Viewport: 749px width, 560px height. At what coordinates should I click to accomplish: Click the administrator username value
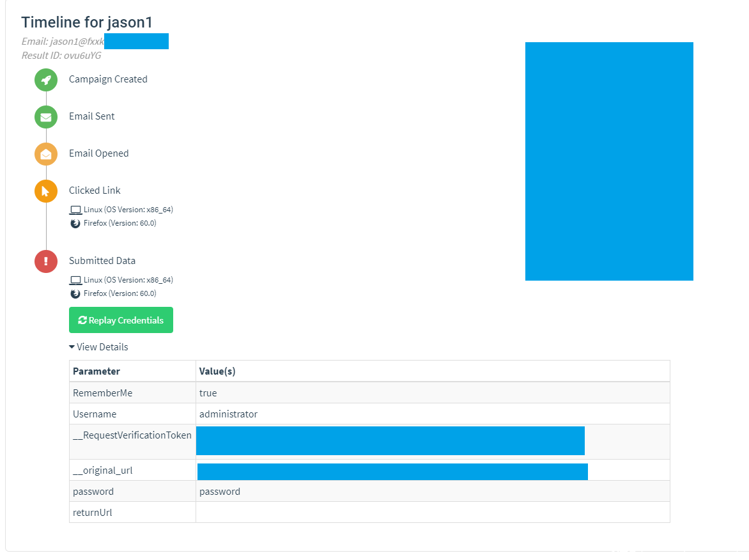[x=228, y=414]
